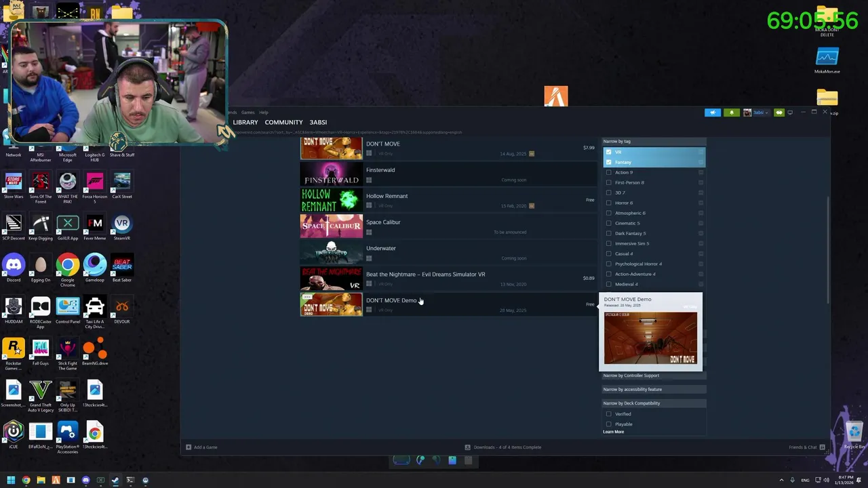The image size is (868, 488).
Task: Open GoXLR App desktop shortcut
Action: pyautogui.click(x=68, y=227)
